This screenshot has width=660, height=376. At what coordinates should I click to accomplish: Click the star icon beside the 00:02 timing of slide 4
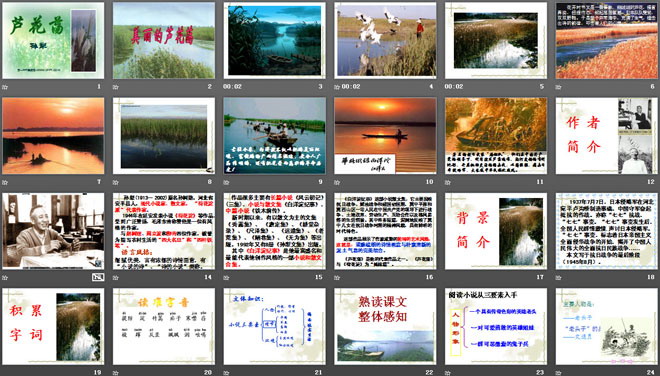click(x=337, y=87)
